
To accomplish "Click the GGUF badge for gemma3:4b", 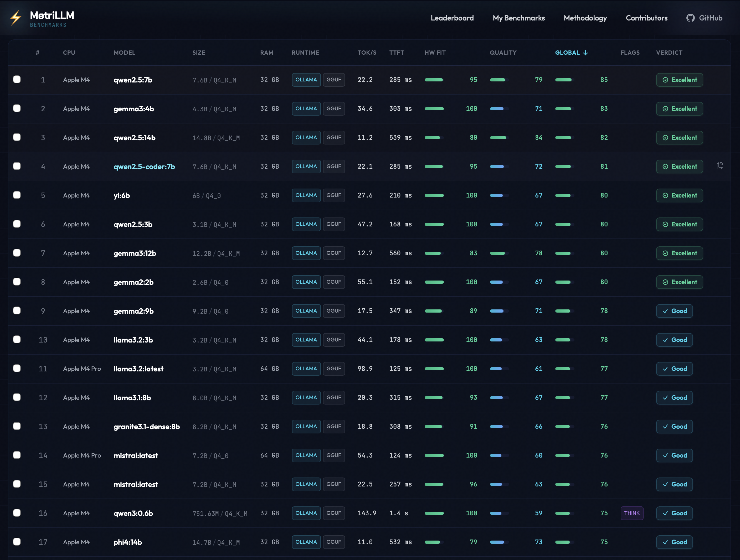I will (x=333, y=108).
